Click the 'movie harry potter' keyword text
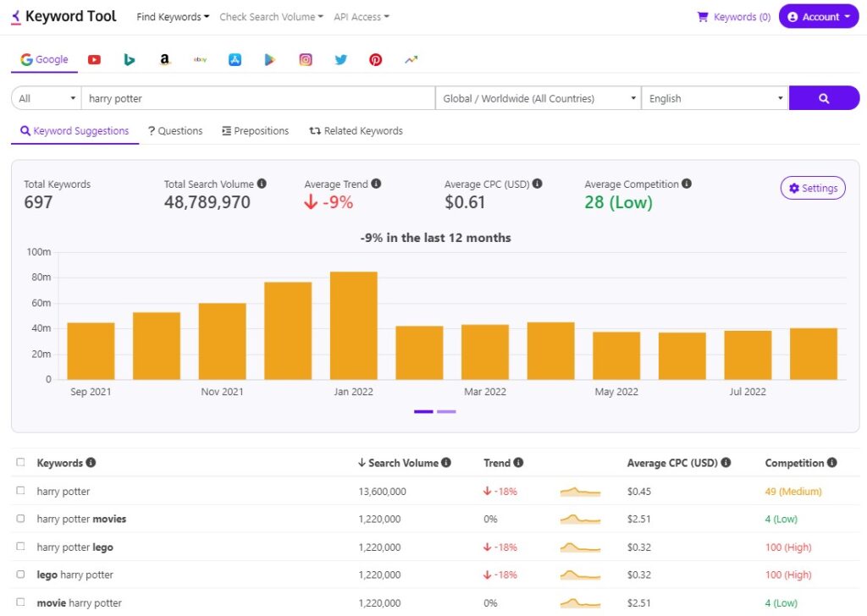The height and width of the screenshot is (616, 867). [79, 602]
